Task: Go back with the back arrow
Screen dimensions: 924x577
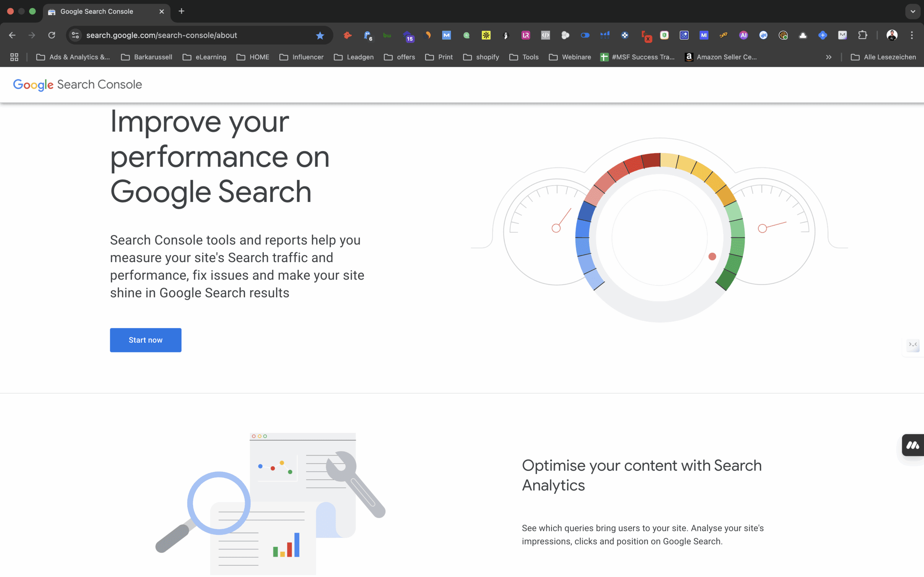Action: pyautogui.click(x=12, y=35)
